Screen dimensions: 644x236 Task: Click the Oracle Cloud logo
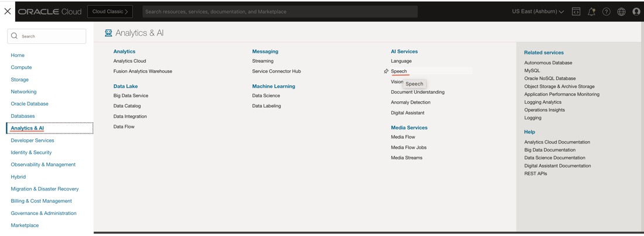point(50,12)
